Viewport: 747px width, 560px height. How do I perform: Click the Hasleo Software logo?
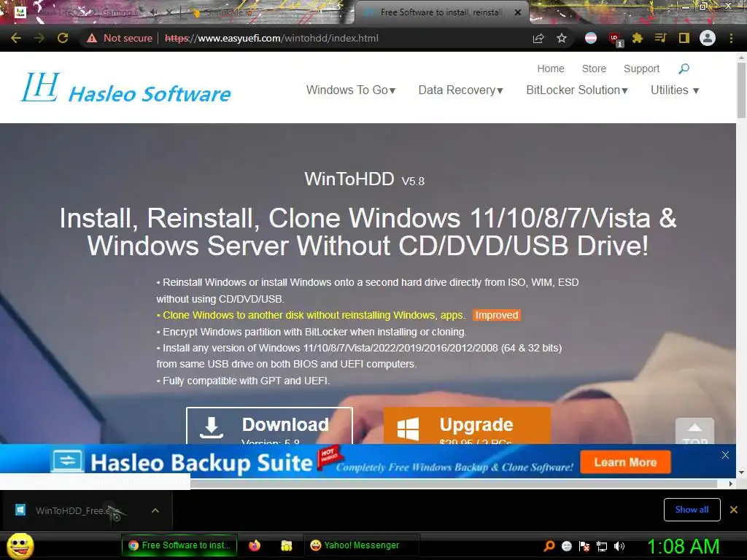(x=125, y=88)
